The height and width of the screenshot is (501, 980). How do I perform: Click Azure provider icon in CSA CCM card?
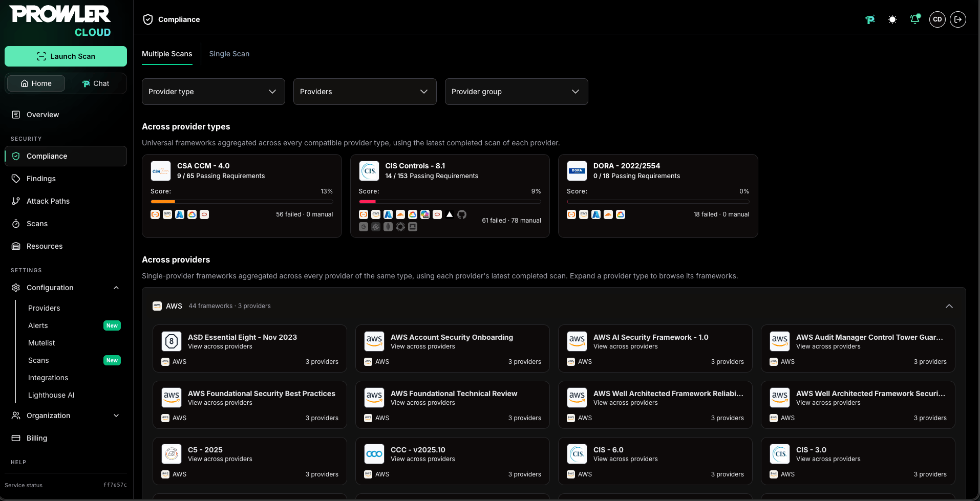coord(180,214)
